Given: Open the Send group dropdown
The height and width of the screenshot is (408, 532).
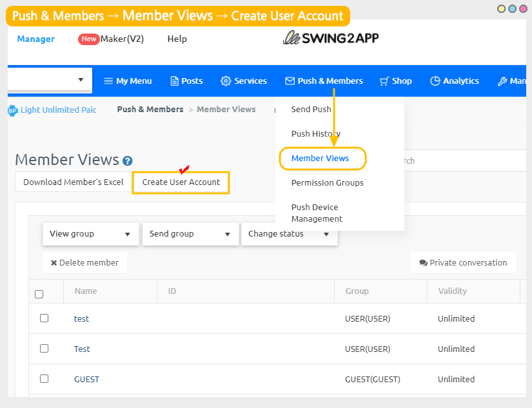Looking at the screenshot, I should [190, 234].
